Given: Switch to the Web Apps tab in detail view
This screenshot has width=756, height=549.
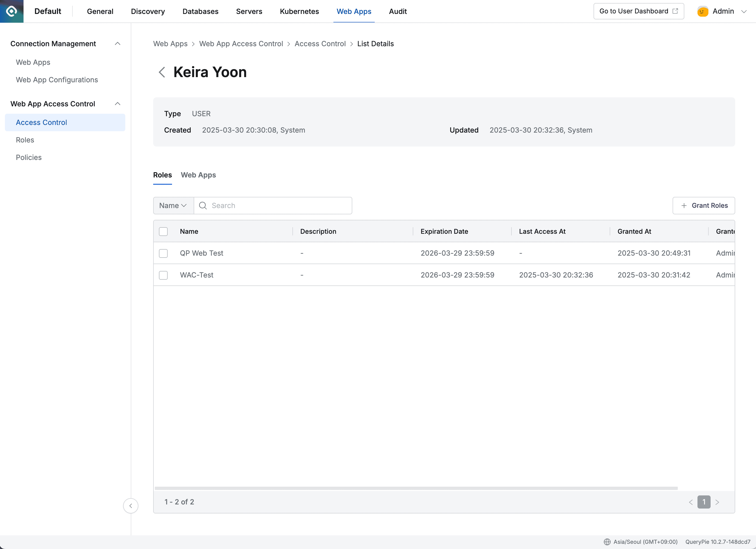Looking at the screenshot, I should tap(198, 175).
